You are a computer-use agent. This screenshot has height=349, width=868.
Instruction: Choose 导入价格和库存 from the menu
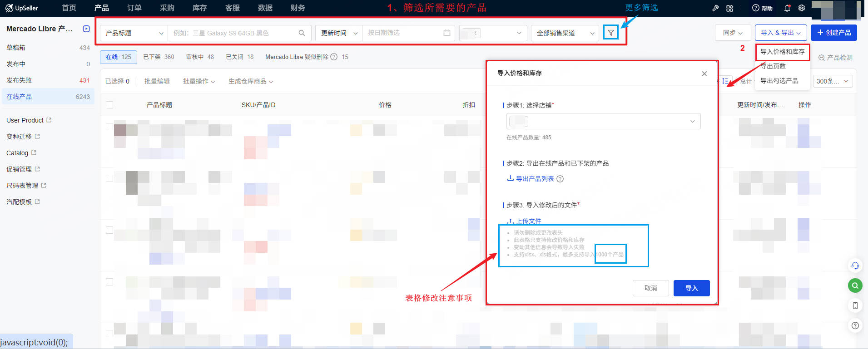pos(783,52)
